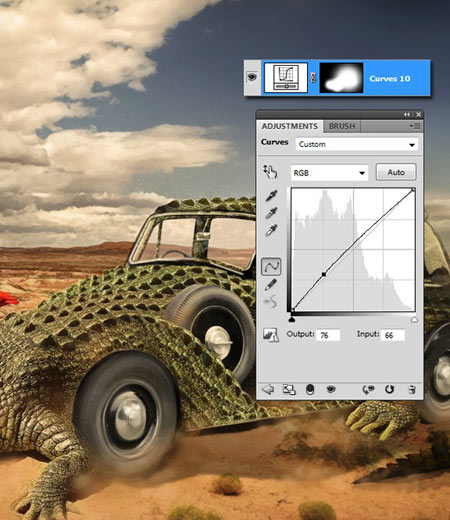This screenshot has width=450, height=520.
Task: Switch to the Brush tab
Action: click(342, 126)
